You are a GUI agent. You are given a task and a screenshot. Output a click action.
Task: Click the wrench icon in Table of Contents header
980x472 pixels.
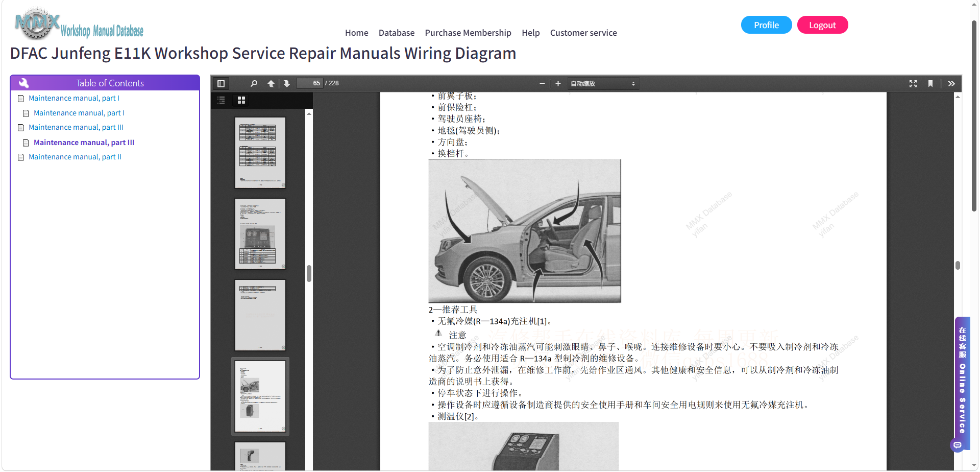click(x=23, y=83)
